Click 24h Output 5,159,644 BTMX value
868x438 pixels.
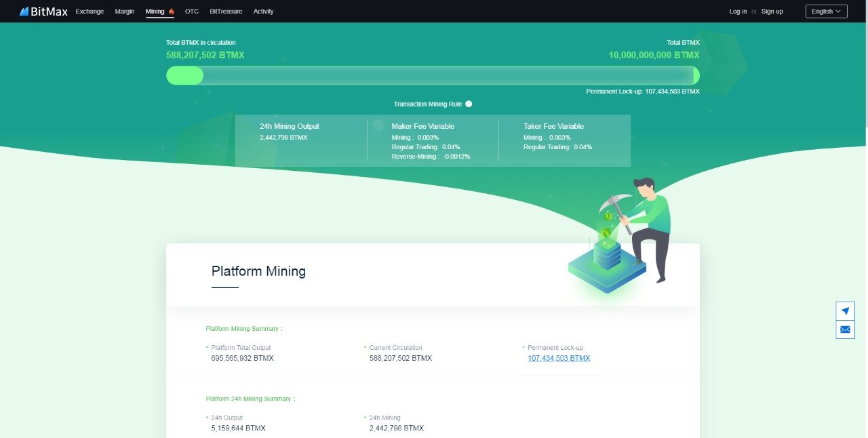click(x=238, y=429)
